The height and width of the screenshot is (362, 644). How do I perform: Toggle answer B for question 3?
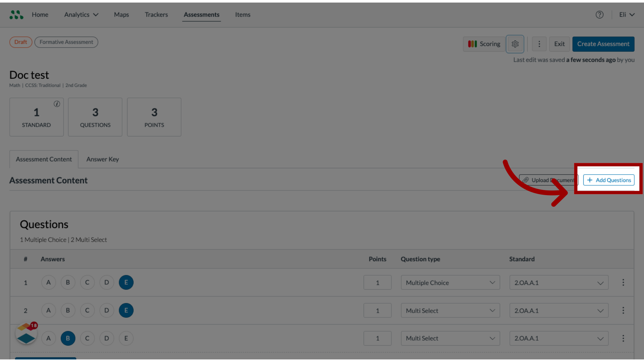pyautogui.click(x=68, y=338)
